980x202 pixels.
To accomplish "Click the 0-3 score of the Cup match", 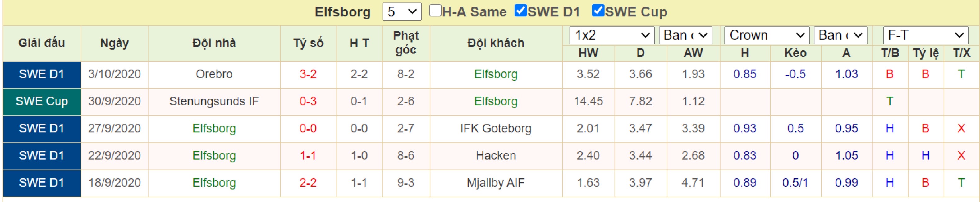I will (x=308, y=101).
